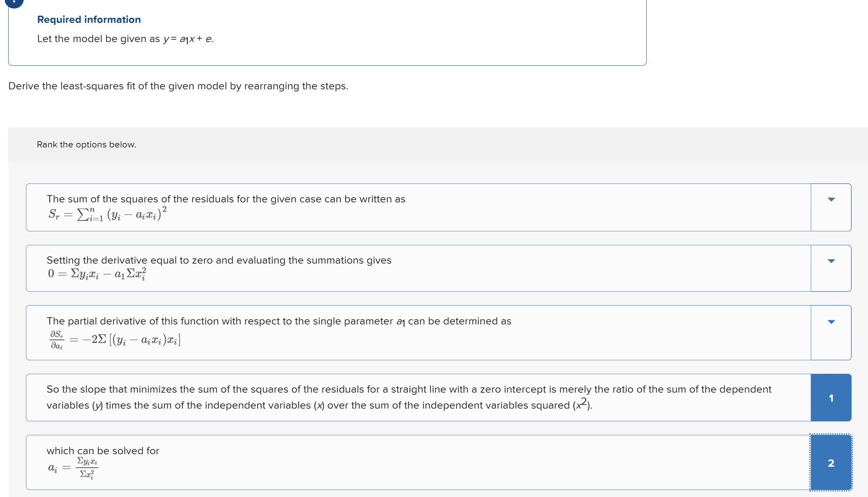868x497 pixels.
Task: Select the 'which can be solved for' card
Action: coord(418,463)
